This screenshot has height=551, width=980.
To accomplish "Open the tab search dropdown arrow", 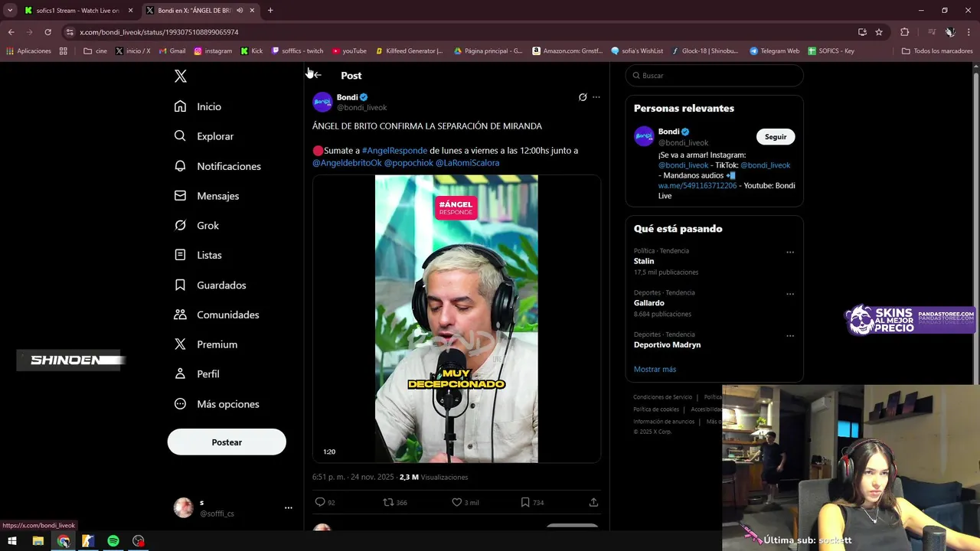I will click(10, 11).
